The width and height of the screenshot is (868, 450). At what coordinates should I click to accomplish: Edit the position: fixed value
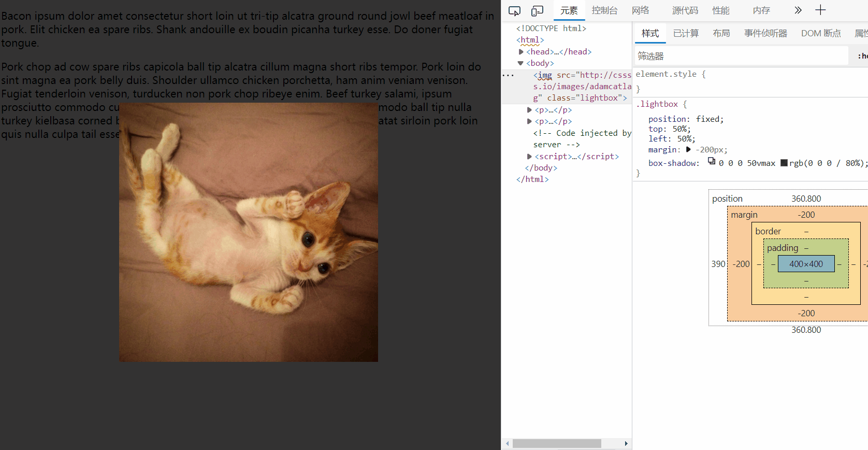[707, 119]
